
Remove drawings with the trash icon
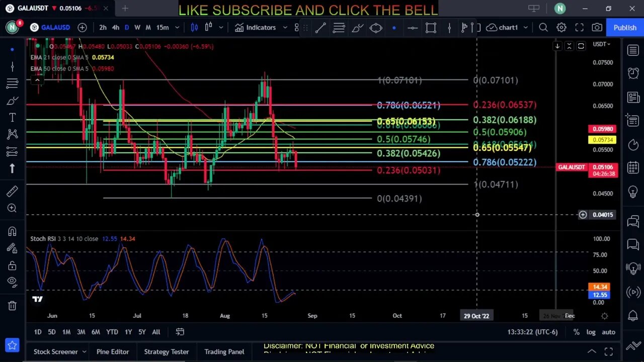[12, 306]
